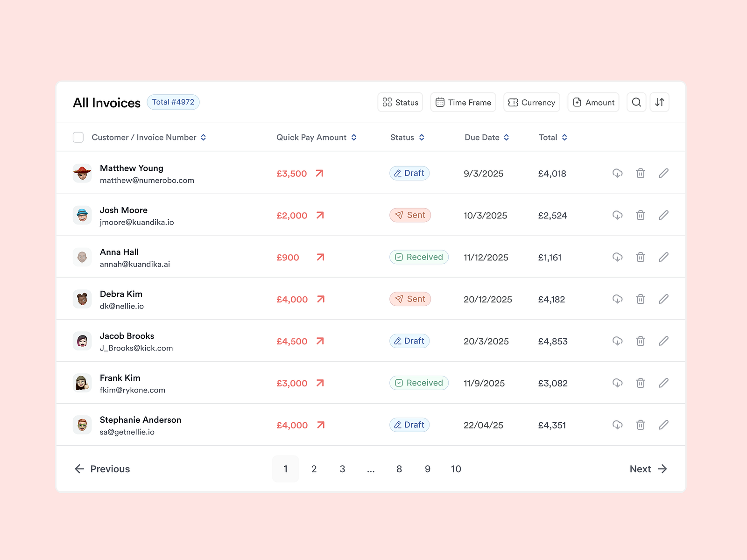Click the sort arrows icon next to search
The image size is (747, 560).
coord(660,102)
